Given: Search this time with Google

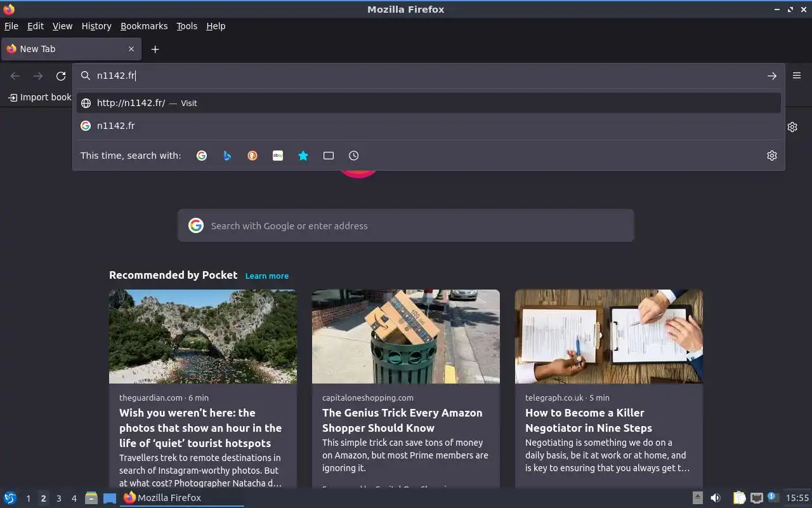Looking at the screenshot, I should click(x=202, y=156).
